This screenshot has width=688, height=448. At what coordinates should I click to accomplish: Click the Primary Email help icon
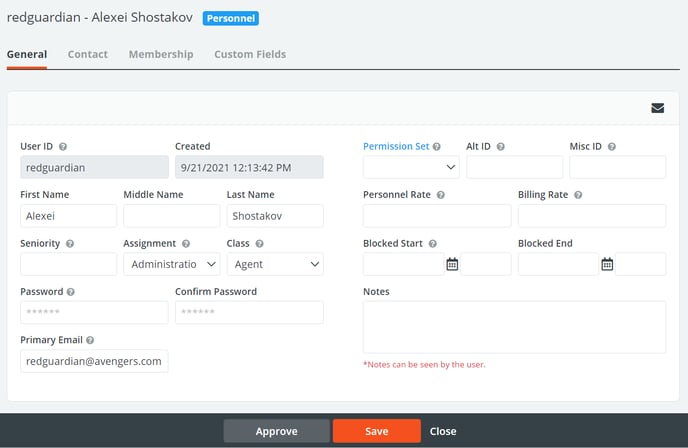click(90, 341)
